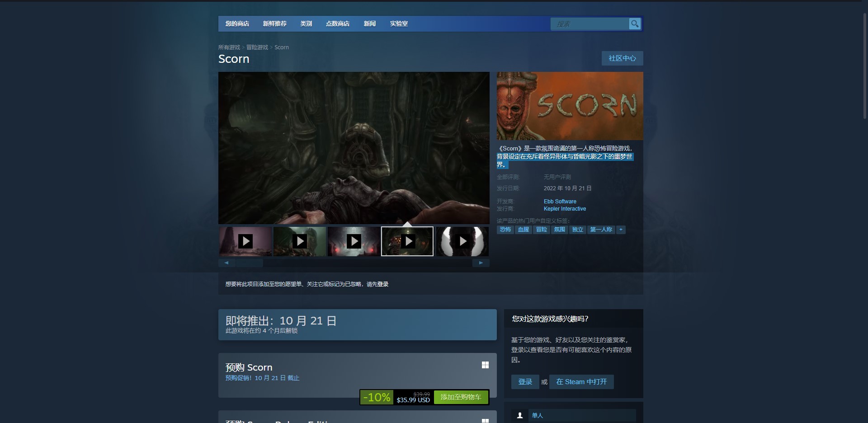The image size is (868, 423).
Task: Select the 第一人称 tag
Action: (601, 230)
